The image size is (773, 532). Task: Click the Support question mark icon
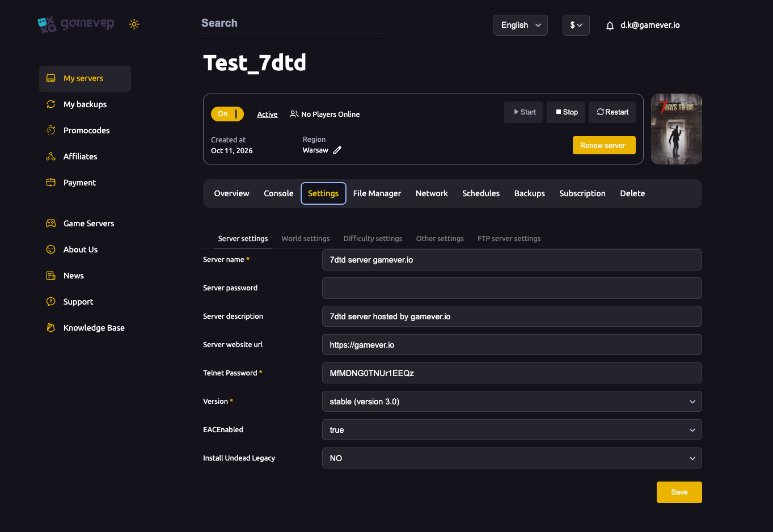[51, 302]
